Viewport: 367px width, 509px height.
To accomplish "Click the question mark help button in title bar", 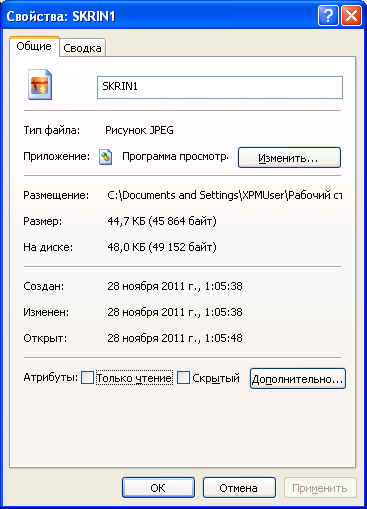I will (x=328, y=16).
